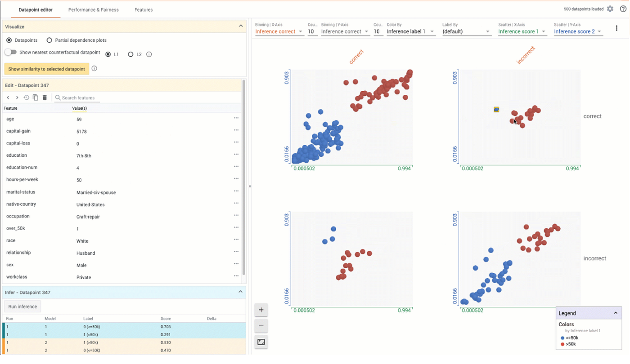Click the capital-gain value 5178
This screenshot has height=364, width=630.
pos(81,132)
